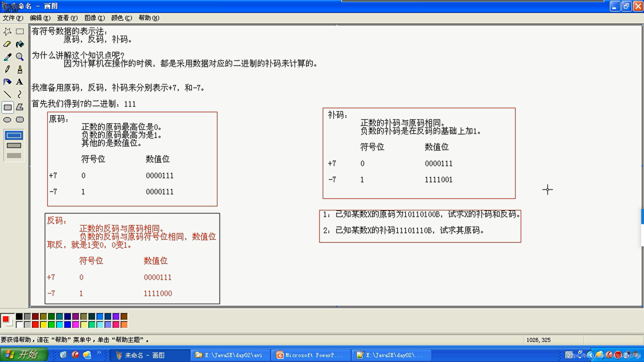This screenshot has width=644, height=362.
Task: Pick the bright blue palette color
Action: coord(67,324)
